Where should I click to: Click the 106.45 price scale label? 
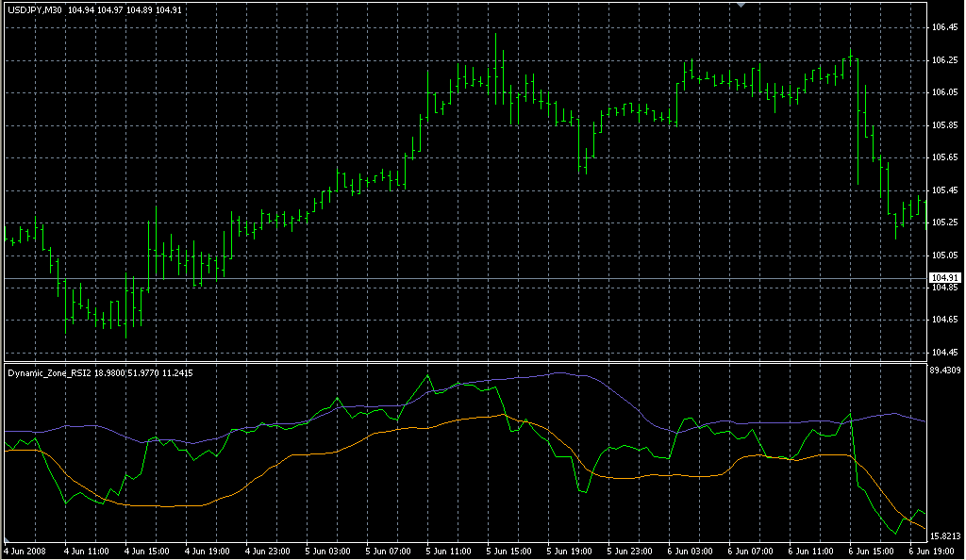(x=944, y=27)
